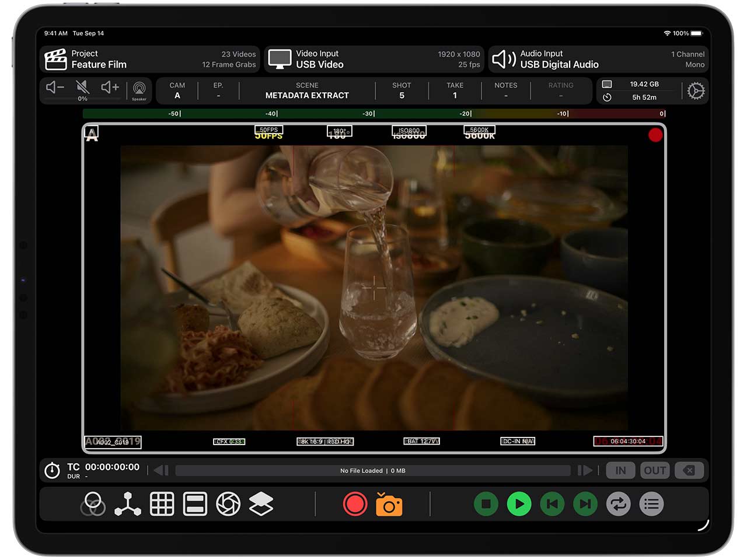This screenshot has height=560, width=747.
Task: Capture a frame grab with the camera icon
Action: [389, 505]
